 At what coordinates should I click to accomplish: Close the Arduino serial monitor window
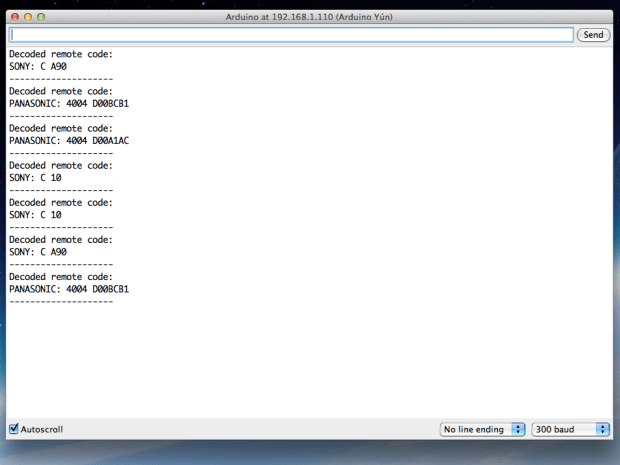pyautogui.click(x=15, y=17)
